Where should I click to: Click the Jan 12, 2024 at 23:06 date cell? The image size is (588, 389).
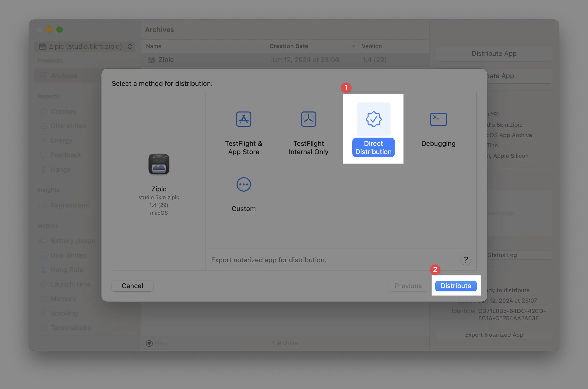click(x=305, y=60)
